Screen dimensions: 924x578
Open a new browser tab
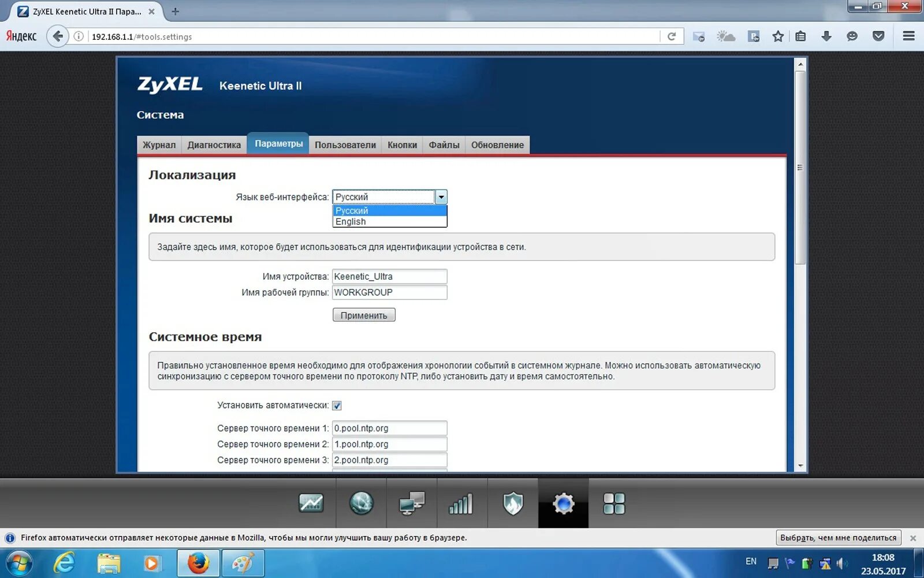[x=176, y=11]
